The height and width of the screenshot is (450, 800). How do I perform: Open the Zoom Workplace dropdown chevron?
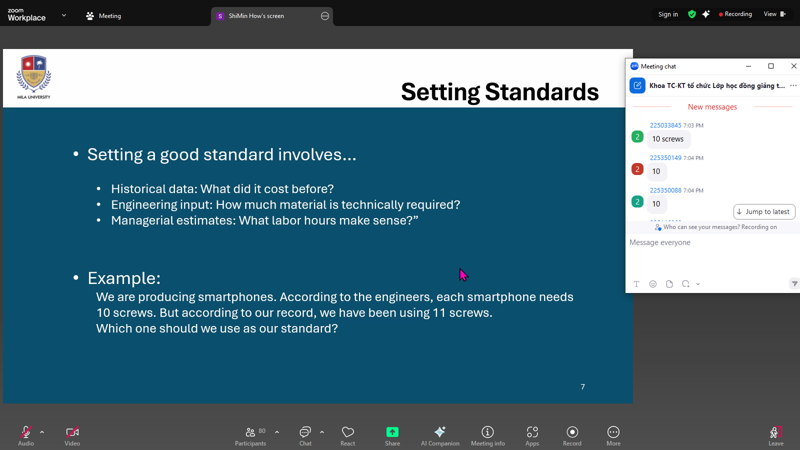pos(64,15)
